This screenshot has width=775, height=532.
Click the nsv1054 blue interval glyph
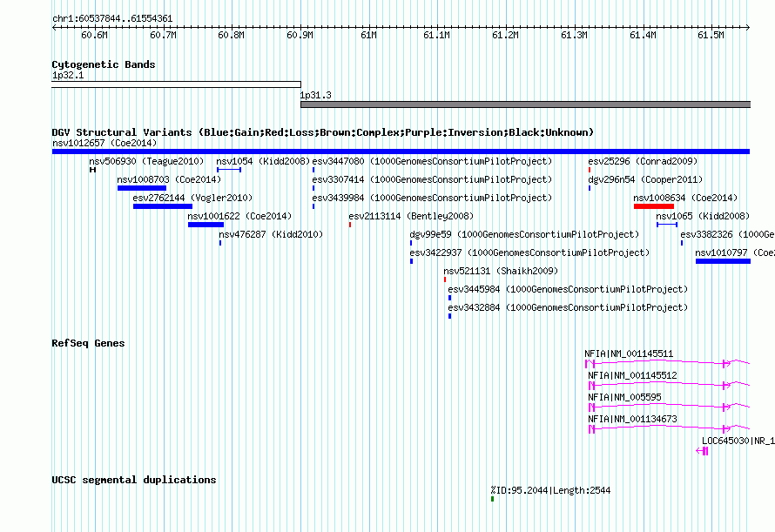(229, 170)
